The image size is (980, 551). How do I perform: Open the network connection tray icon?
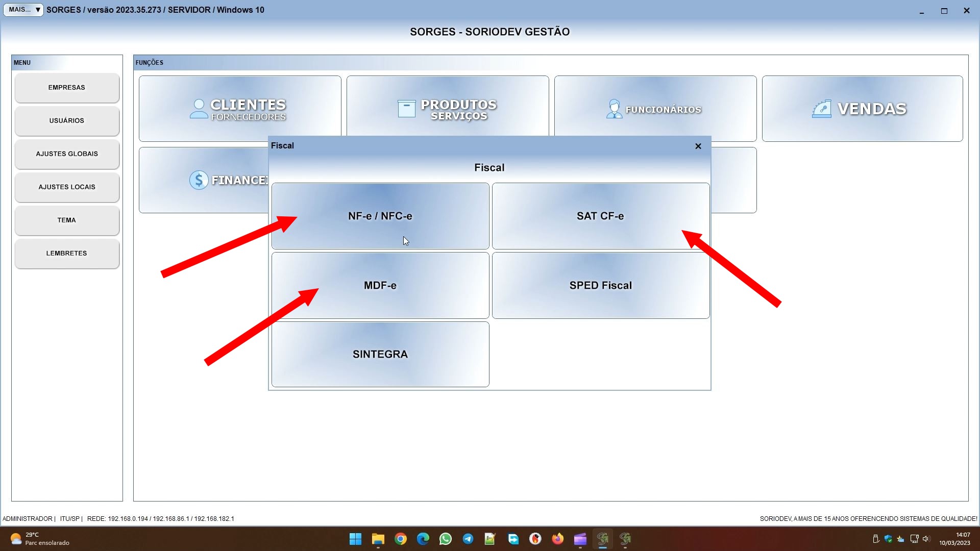pos(914,539)
